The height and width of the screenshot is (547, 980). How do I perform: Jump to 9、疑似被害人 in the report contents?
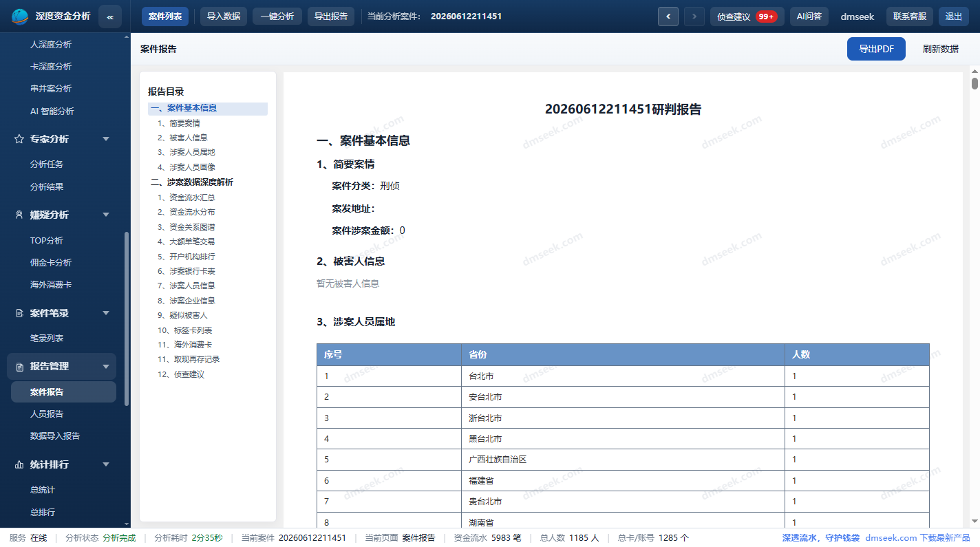click(182, 315)
